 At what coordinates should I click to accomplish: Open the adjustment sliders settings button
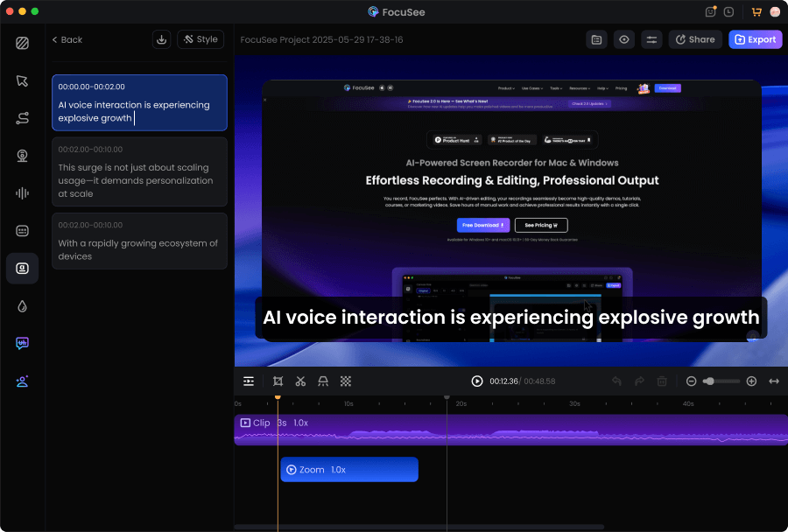pyautogui.click(x=651, y=39)
